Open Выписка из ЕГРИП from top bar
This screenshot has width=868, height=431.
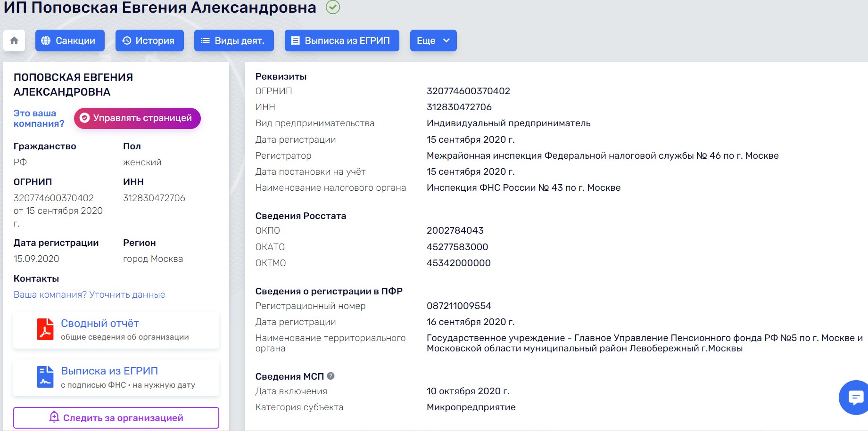tap(342, 41)
